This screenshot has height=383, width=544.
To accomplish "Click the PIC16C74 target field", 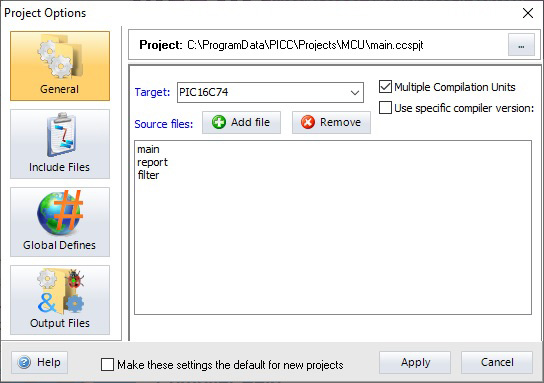I will click(270, 92).
